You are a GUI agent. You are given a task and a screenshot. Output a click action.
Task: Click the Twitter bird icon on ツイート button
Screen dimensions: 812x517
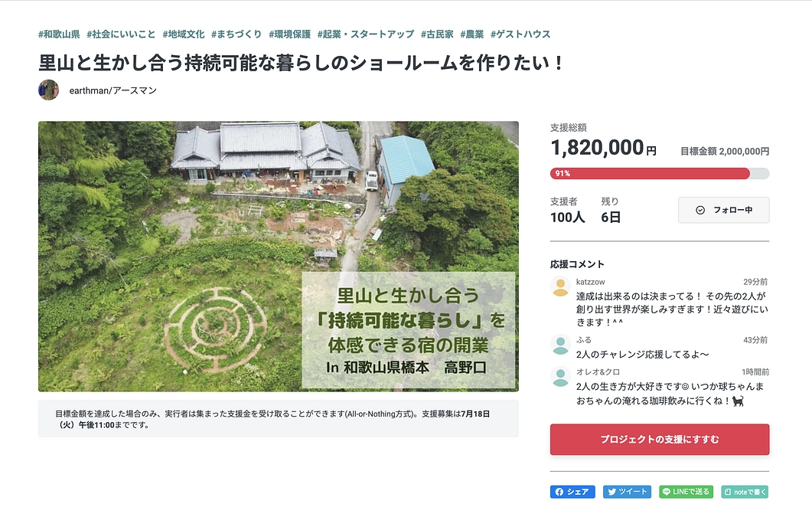[611, 492]
